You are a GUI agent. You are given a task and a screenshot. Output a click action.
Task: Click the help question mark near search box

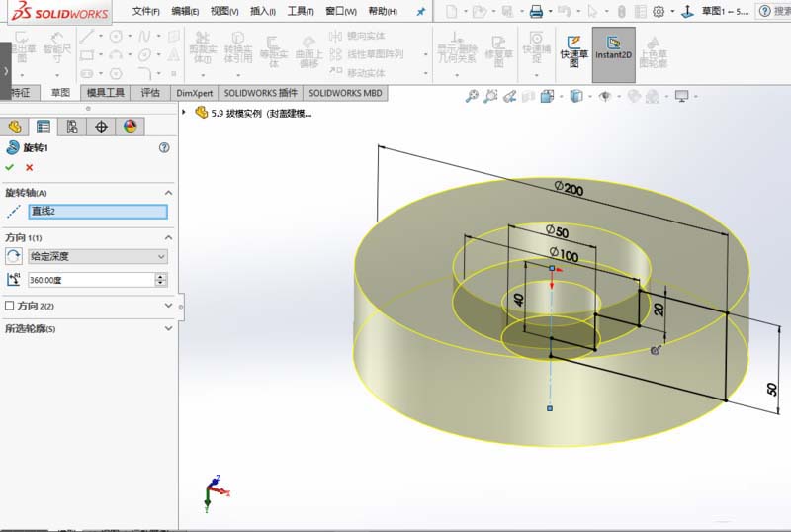764,11
